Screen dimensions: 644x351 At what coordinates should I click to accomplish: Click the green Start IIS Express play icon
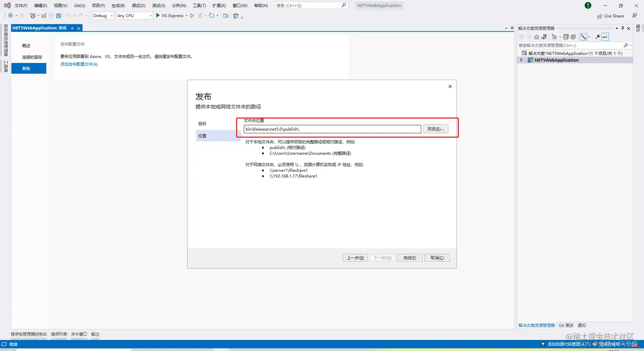click(x=158, y=15)
